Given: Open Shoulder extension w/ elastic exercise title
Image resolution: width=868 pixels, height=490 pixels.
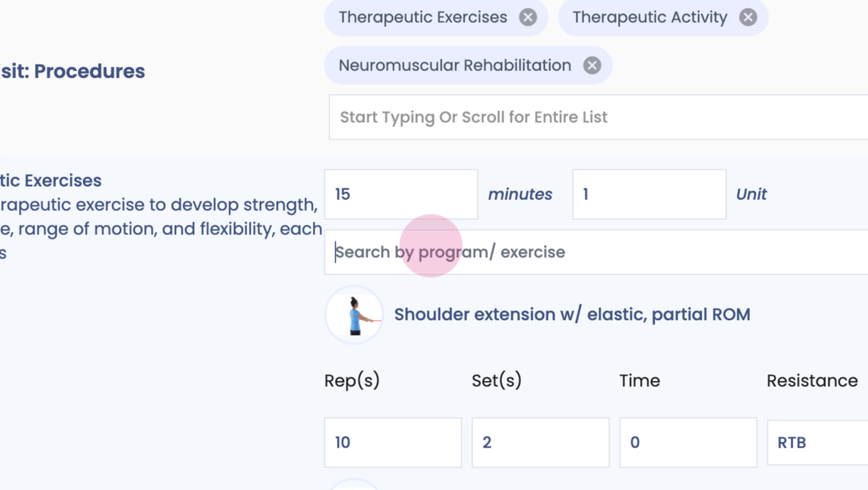Looking at the screenshot, I should 571,315.
